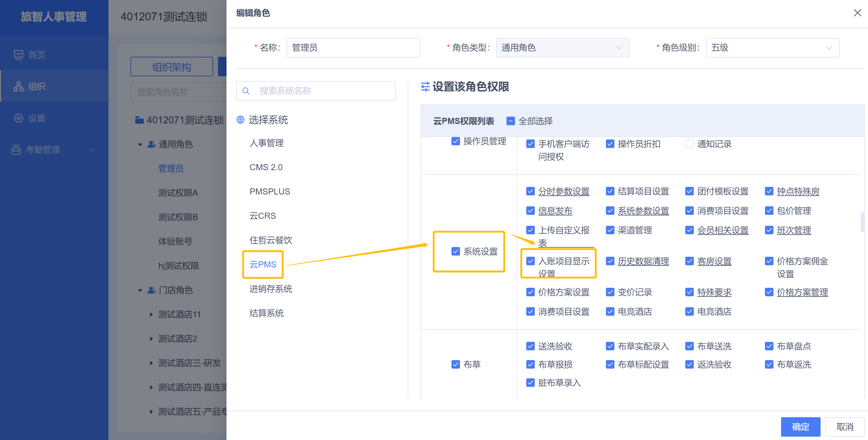Select 云PMS in system list
868x440 pixels.
[263, 264]
